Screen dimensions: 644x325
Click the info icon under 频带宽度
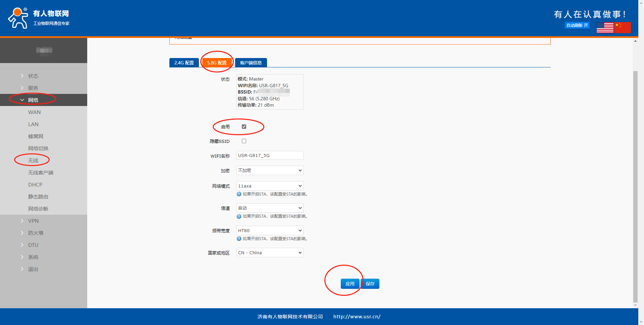(239, 239)
